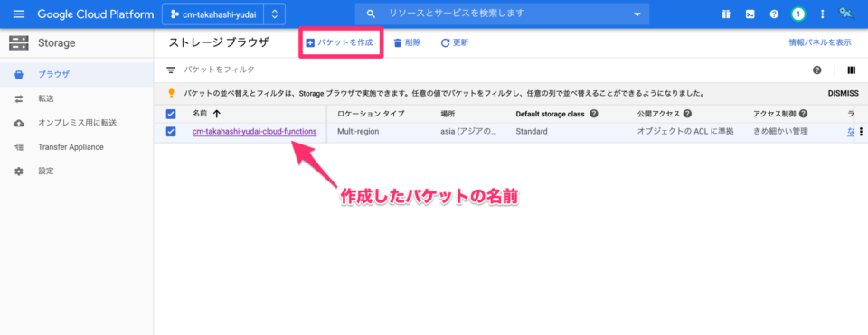This screenshot has width=868, height=335.
Task: Click the lightbulb tip icon
Action: pos(171,93)
